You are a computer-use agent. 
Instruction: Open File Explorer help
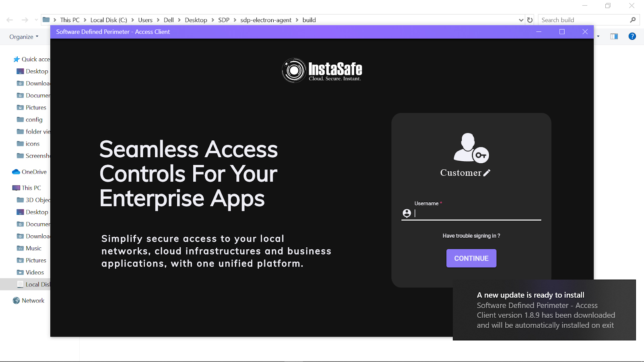[632, 36]
